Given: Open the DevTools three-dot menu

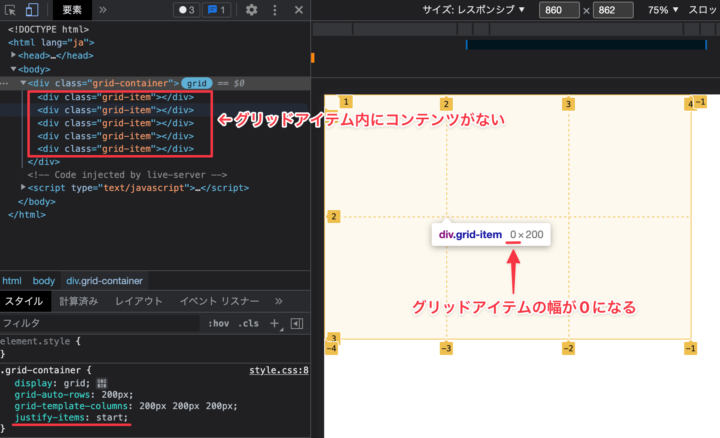Looking at the screenshot, I should (x=275, y=10).
